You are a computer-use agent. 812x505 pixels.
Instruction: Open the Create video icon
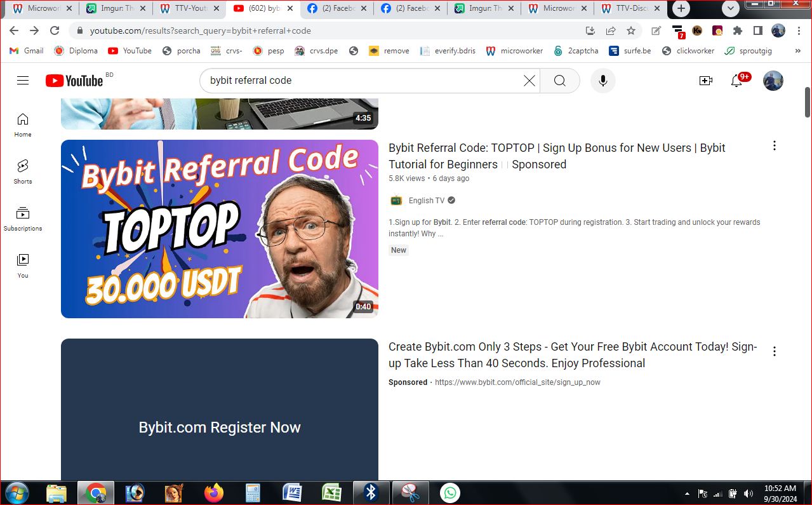tap(705, 81)
